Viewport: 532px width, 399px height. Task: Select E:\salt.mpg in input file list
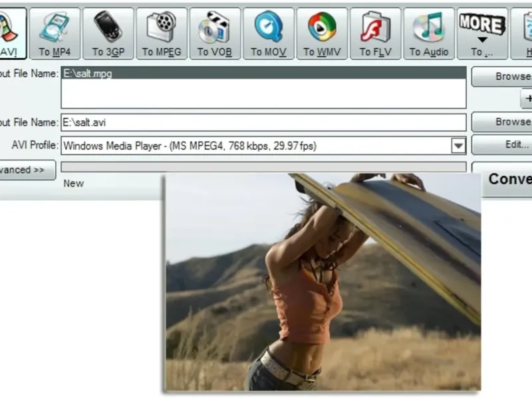tap(263, 73)
